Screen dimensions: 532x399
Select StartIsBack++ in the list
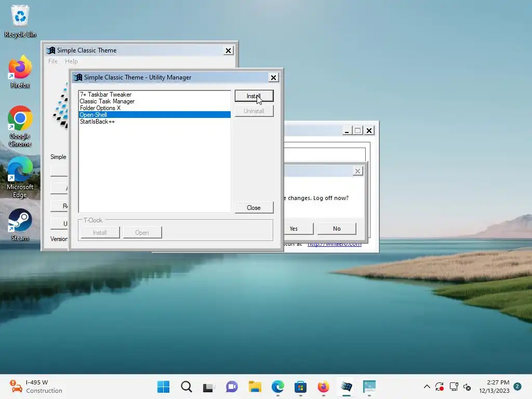tap(154, 122)
